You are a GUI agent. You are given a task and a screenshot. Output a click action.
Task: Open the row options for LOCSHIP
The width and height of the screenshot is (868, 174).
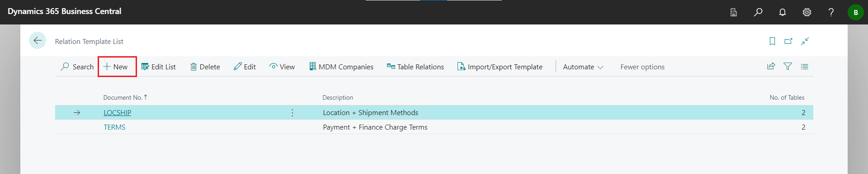(292, 113)
